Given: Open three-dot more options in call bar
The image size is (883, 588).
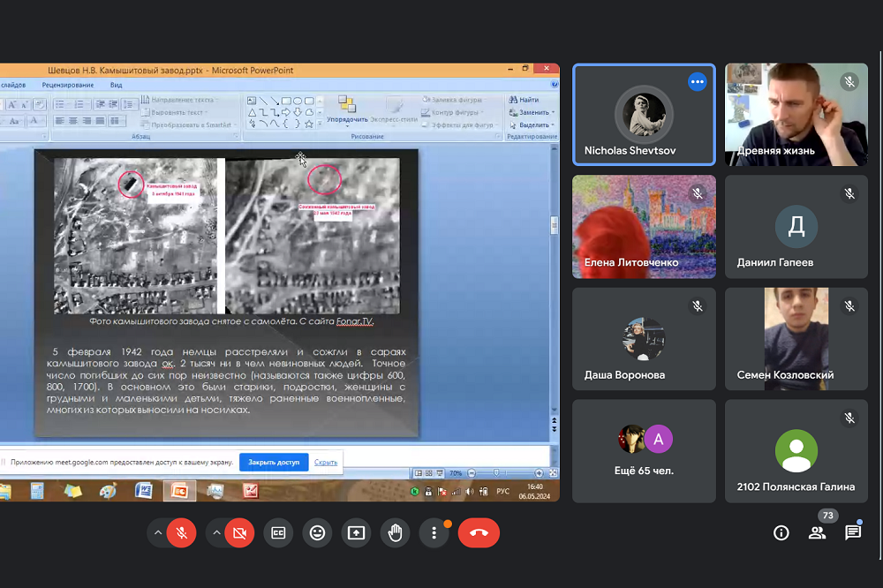Looking at the screenshot, I should pyautogui.click(x=434, y=532).
